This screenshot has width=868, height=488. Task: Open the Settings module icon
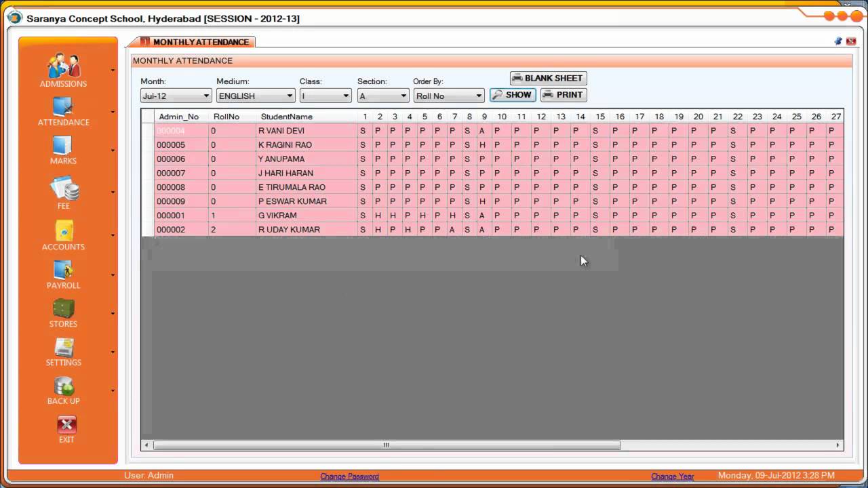pos(64,346)
